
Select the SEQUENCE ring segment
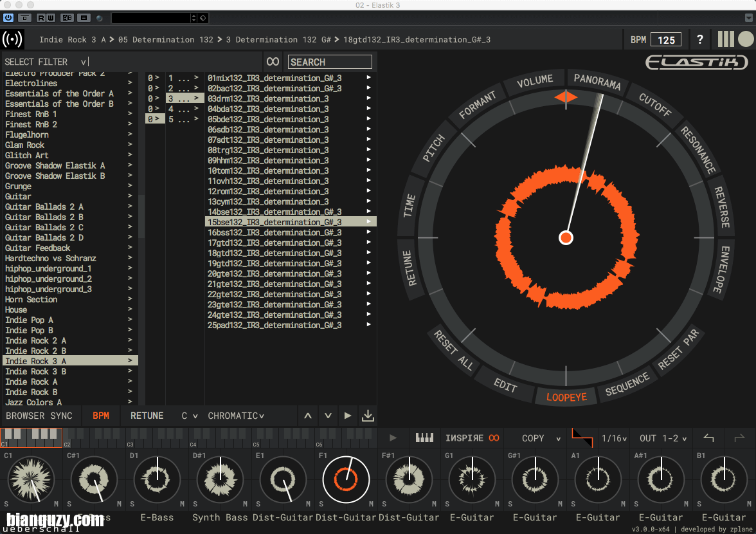click(x=627, y=385)
